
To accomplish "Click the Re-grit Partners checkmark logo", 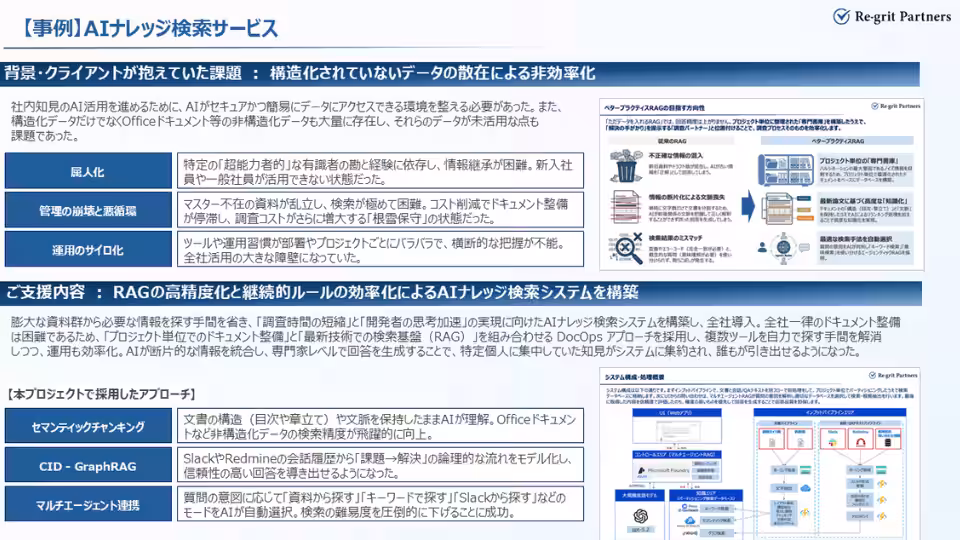I will [x=841, y=17].
